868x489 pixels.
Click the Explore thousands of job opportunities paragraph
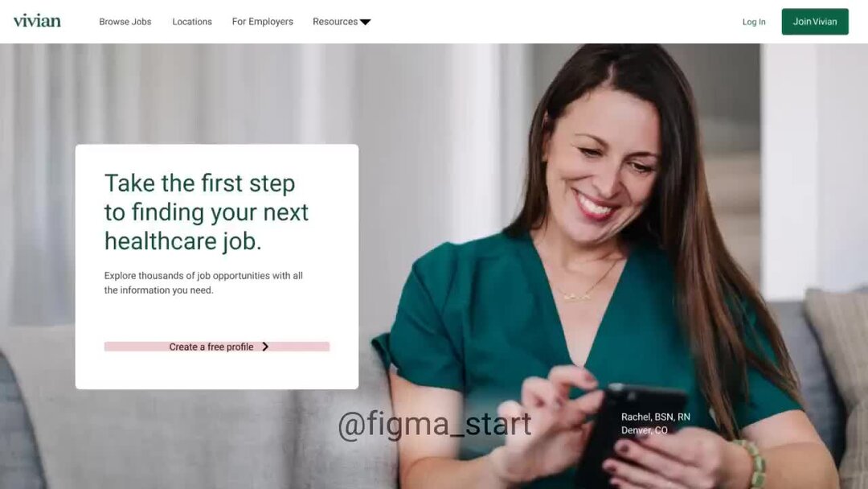tap(203, 282)
